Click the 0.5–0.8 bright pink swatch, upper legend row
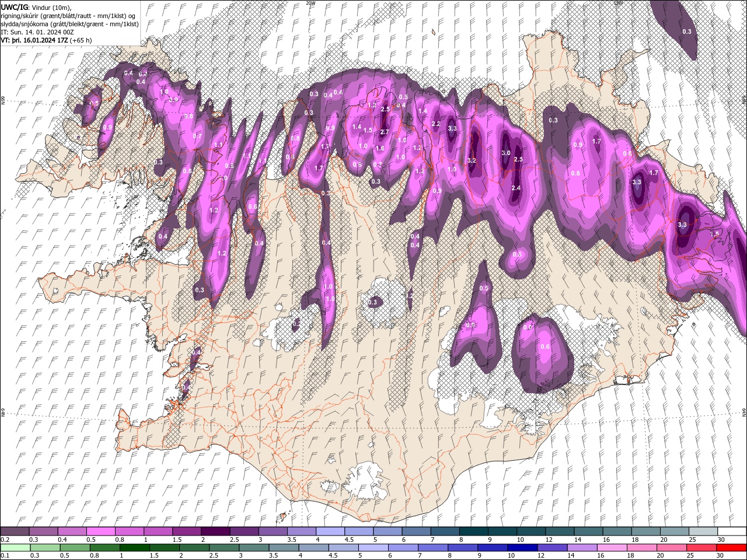This screenshot has height=560, width=747. (100, 531)
